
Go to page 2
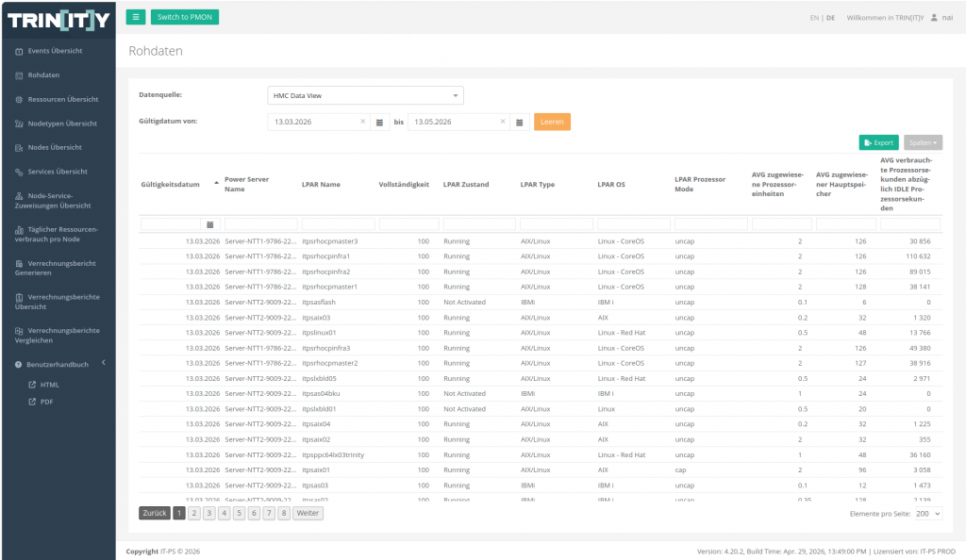(x=194, y=513)
